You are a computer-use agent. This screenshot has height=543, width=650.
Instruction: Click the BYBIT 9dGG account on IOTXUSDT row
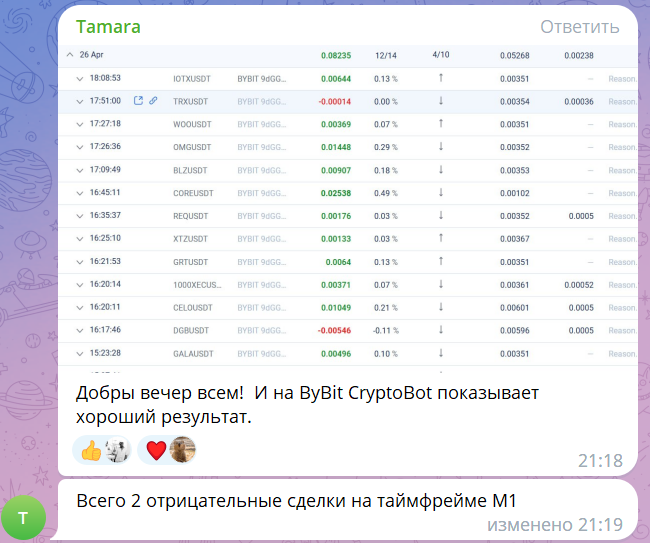pos(262,79)
